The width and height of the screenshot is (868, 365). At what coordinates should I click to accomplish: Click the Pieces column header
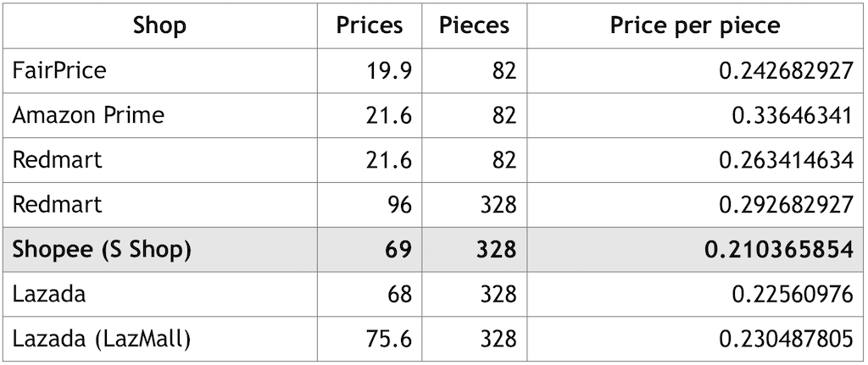pos(474,25)
